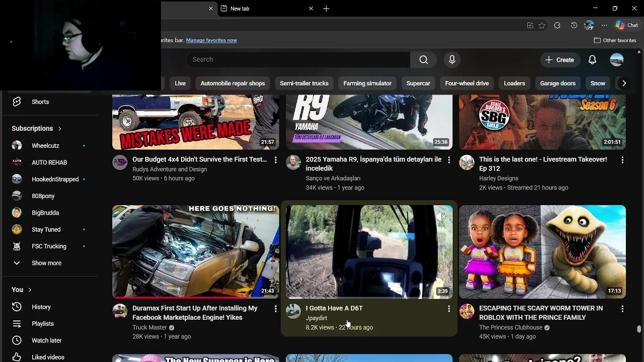Open The Princess Clubhouse channel avatar

(467, 311)
